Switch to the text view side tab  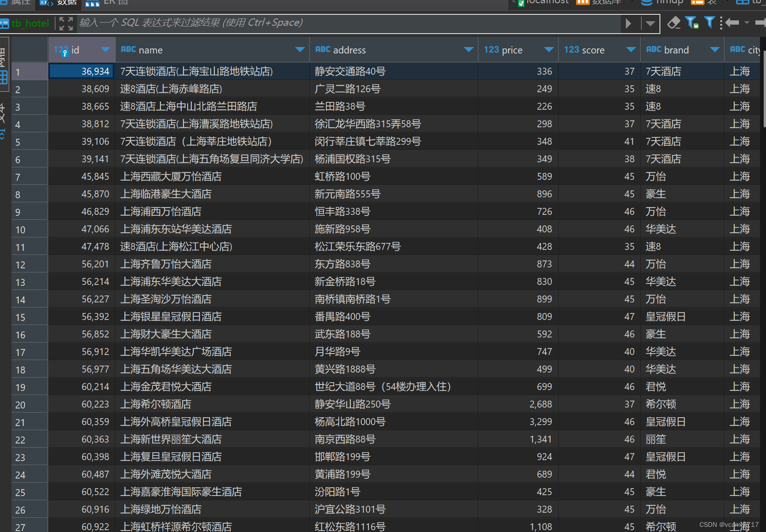coord(4,121)
